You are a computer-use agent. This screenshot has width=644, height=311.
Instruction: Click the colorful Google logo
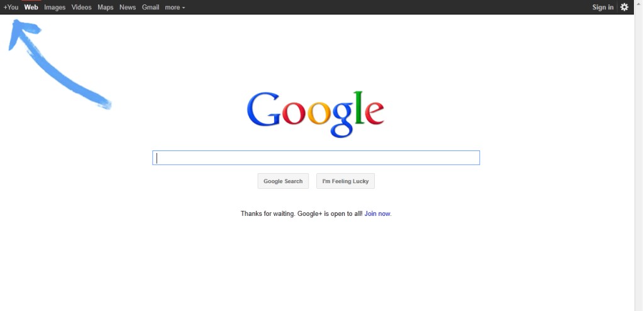pyautogui.click(x=316, y=115)
